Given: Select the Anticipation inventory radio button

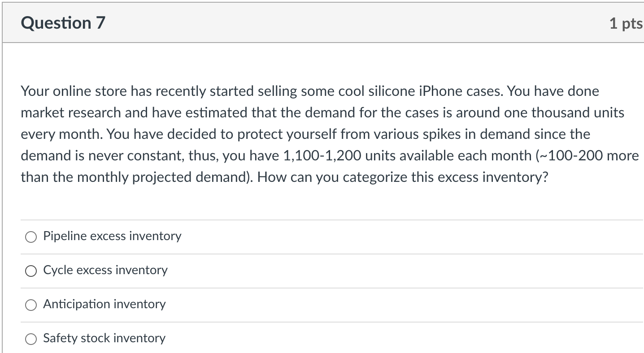Looking at the screenshot, I should click(x=30, y=305).
